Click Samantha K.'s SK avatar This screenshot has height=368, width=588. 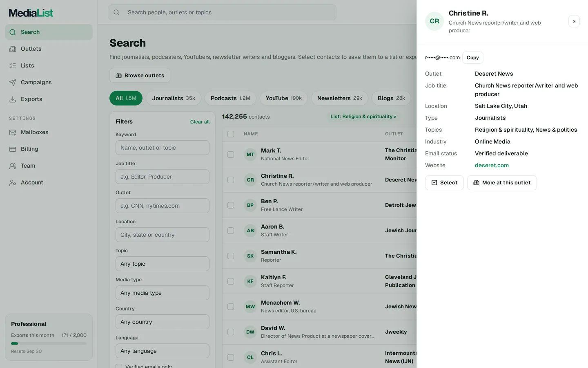(x=250, y=256)
